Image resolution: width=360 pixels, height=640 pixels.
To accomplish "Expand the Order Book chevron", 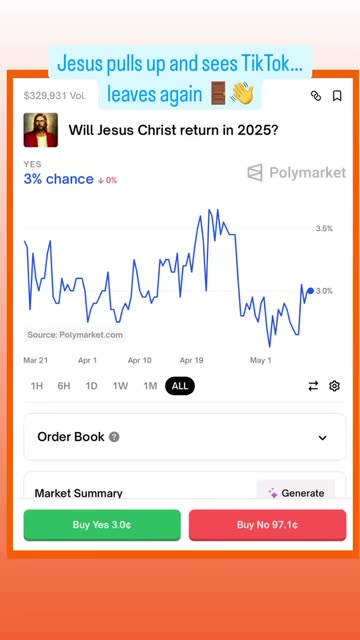I will 322,438.
